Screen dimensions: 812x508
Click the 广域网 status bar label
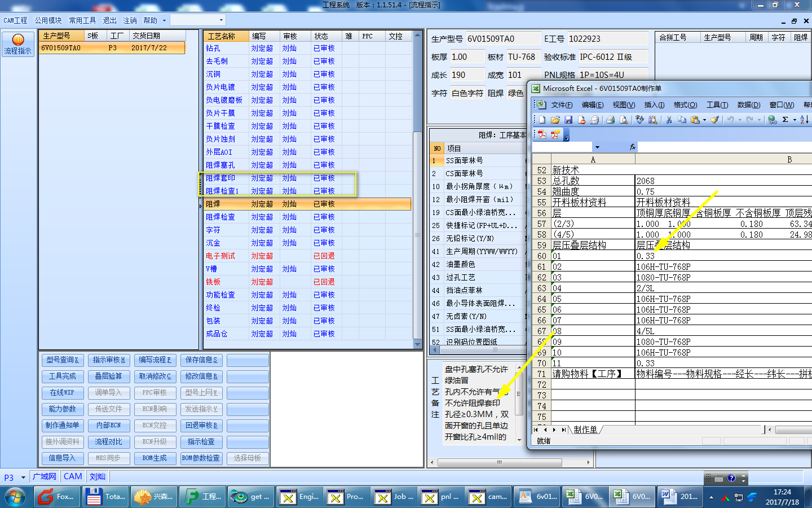pyautogui.click(x=45, y=477)
